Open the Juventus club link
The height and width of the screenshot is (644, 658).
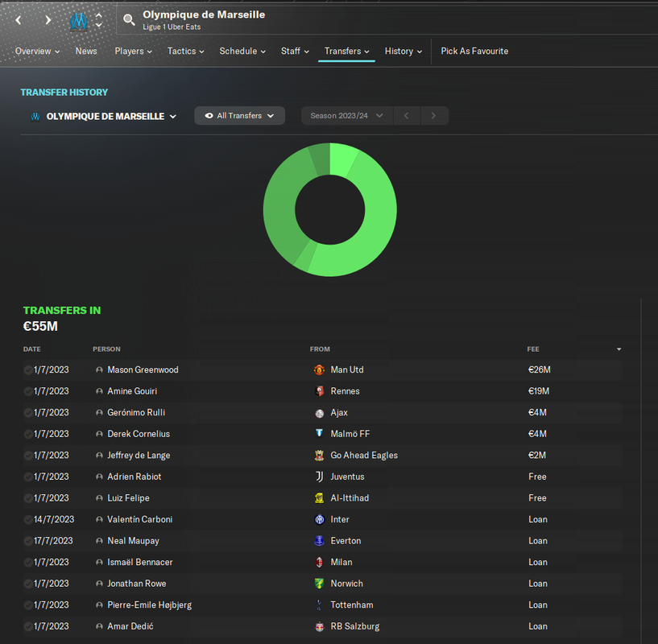(347, 477)
